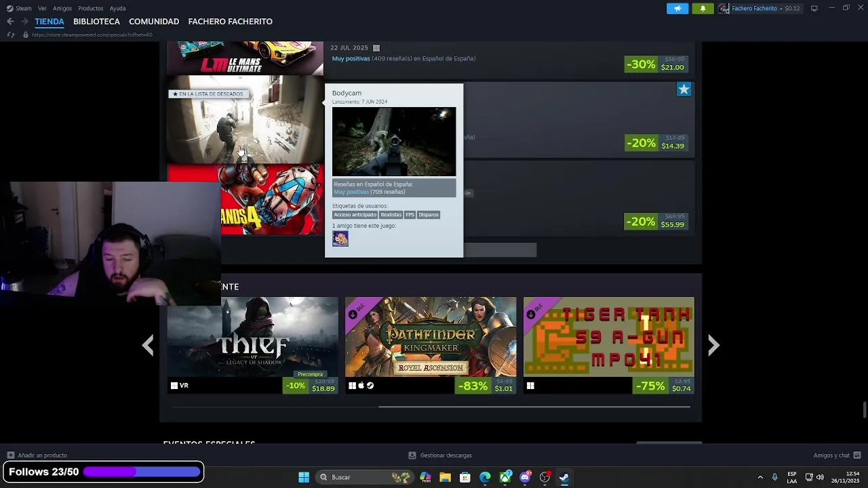This screenshot has width=868, height=488.
Task: Click the 'FPS' user tag
Action: click(x=410, y=215)
